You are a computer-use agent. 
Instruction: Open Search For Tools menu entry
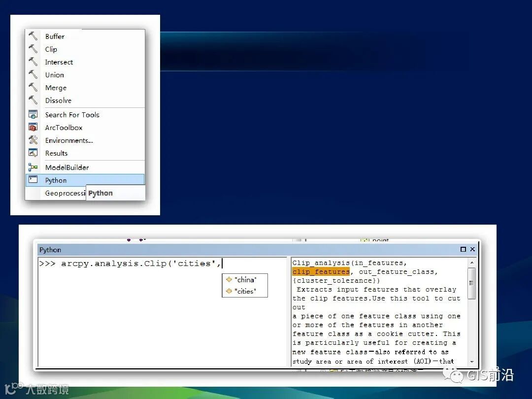click(85, 115)
